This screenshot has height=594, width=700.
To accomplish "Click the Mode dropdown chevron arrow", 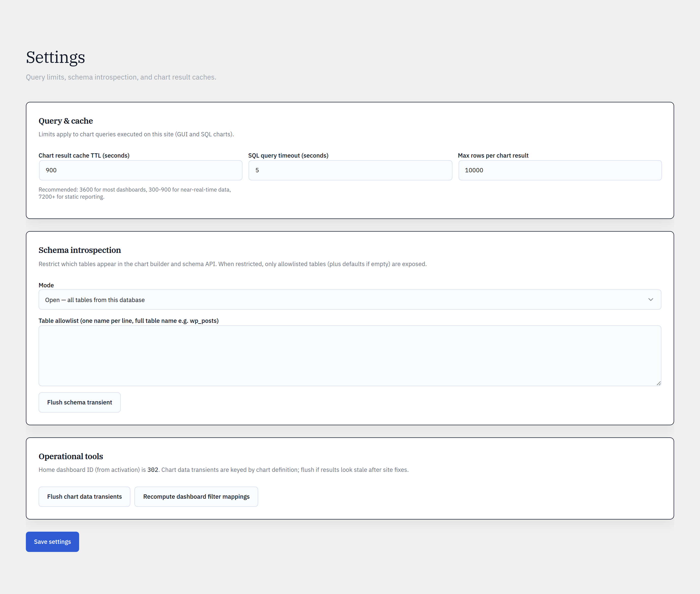I will [651, 300].
